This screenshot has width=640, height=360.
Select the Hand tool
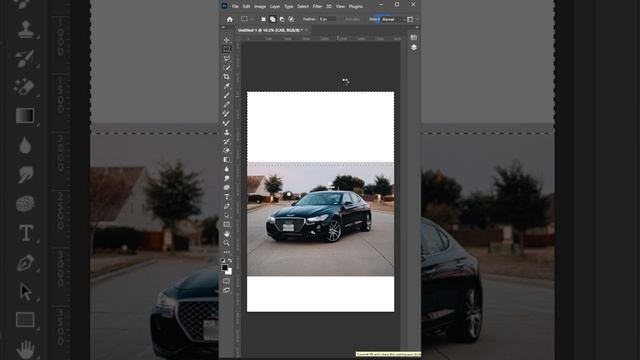pyautogui.click(x=227, y=234)
